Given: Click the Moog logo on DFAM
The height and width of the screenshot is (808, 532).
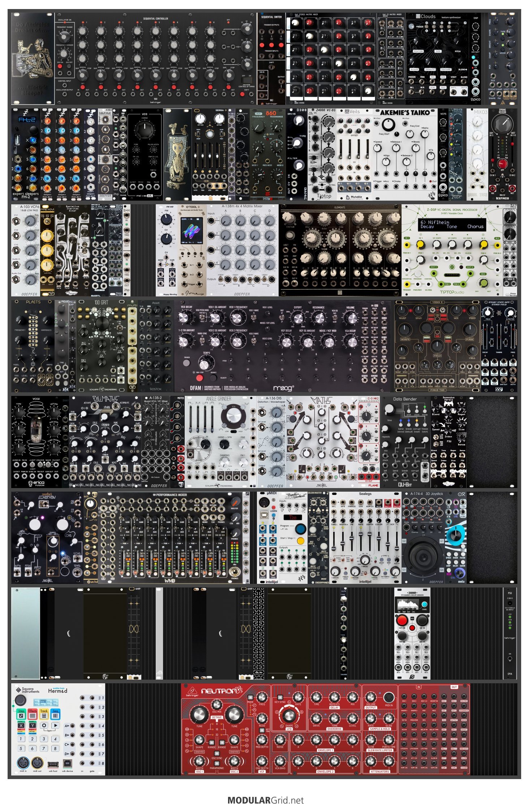Looking at the screenshot, I should pyautogui.click(x=284, y=388).
